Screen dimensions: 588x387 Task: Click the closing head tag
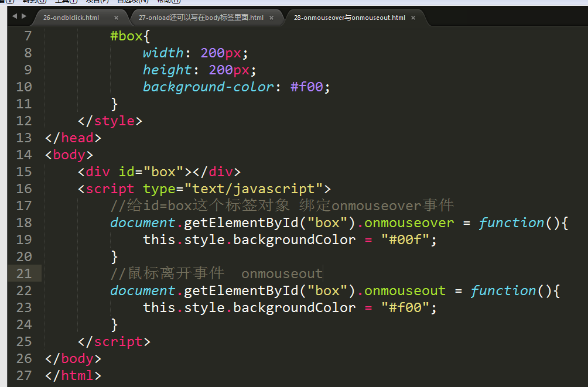point(73,138)
